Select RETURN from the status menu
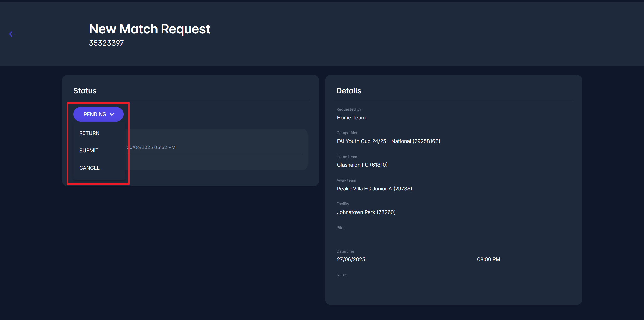This screenshot has height=320, width=644. pos(89,133)
